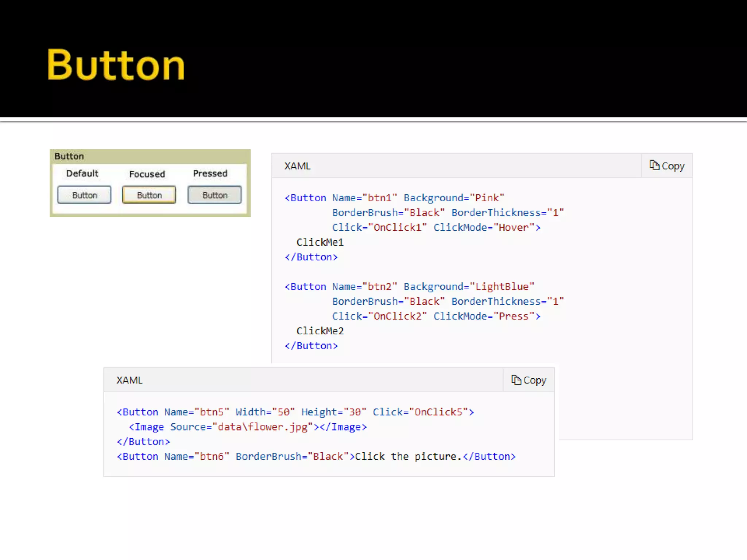747x560 pixels.
Task: Click the 'Button' caption of preview panel
Action: (x=69, y=156)
